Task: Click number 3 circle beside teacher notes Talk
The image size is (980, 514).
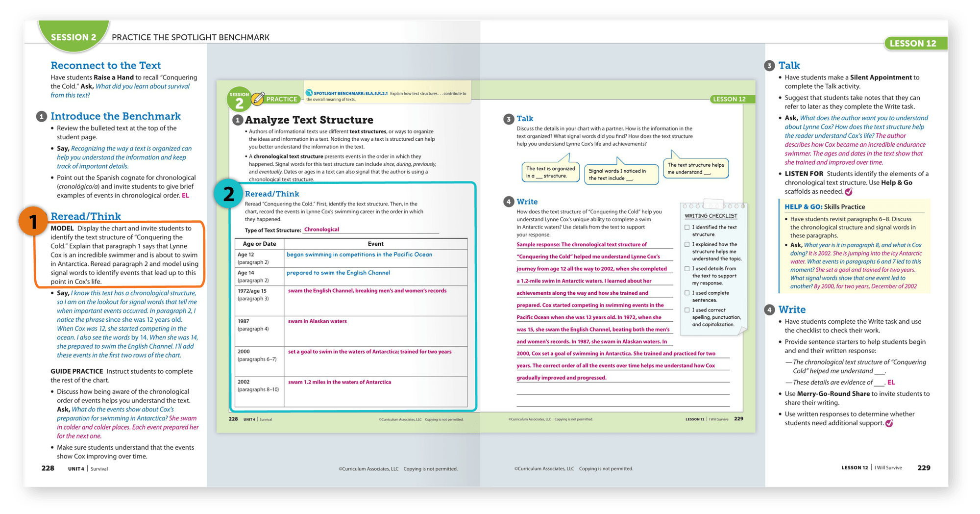Action: pyautogui.click(x=770, y=66)
